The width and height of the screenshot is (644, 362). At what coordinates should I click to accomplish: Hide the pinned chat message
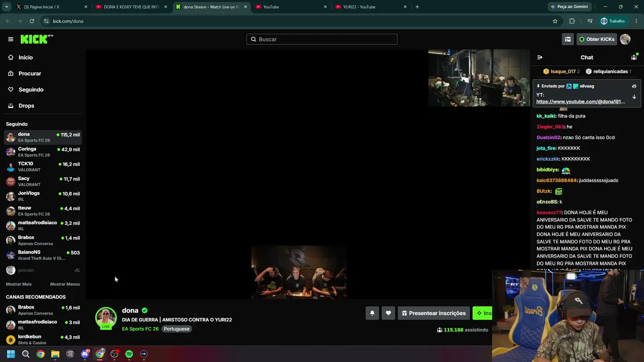tap(634, 86)
